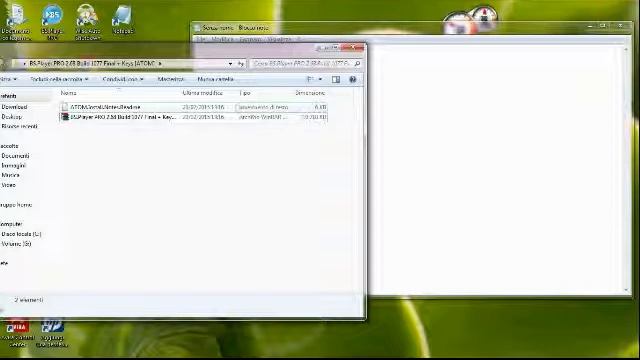Select Immagini library in sidebar
The image size is (640, 360).
tap(13, 166)
